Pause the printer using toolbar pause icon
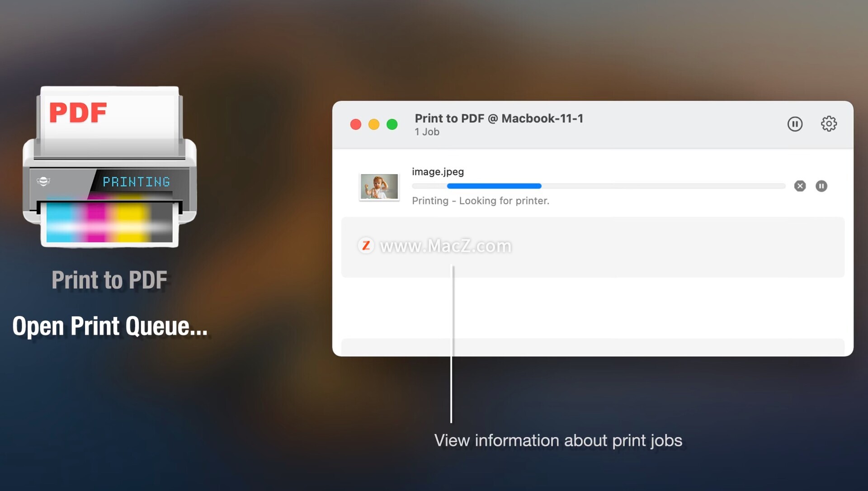 [x=795, y=124]
